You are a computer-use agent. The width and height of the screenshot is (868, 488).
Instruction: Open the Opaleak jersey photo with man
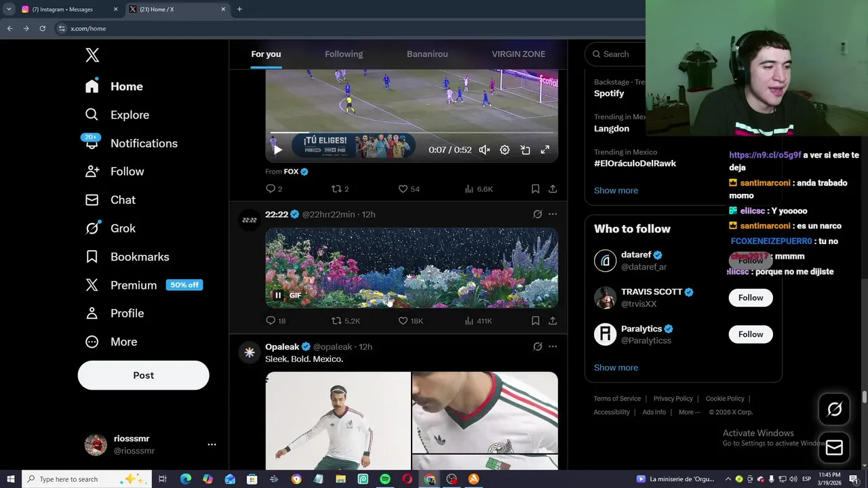pos(338,420)
